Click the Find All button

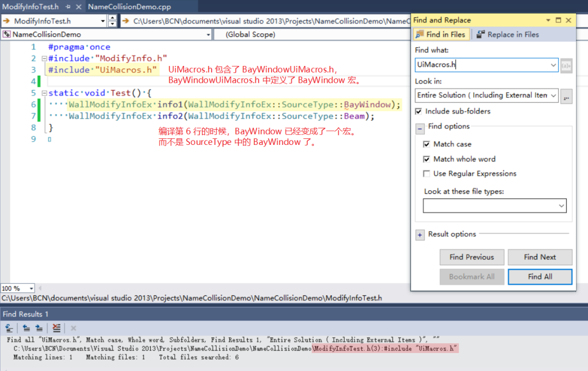coord(540,276)
